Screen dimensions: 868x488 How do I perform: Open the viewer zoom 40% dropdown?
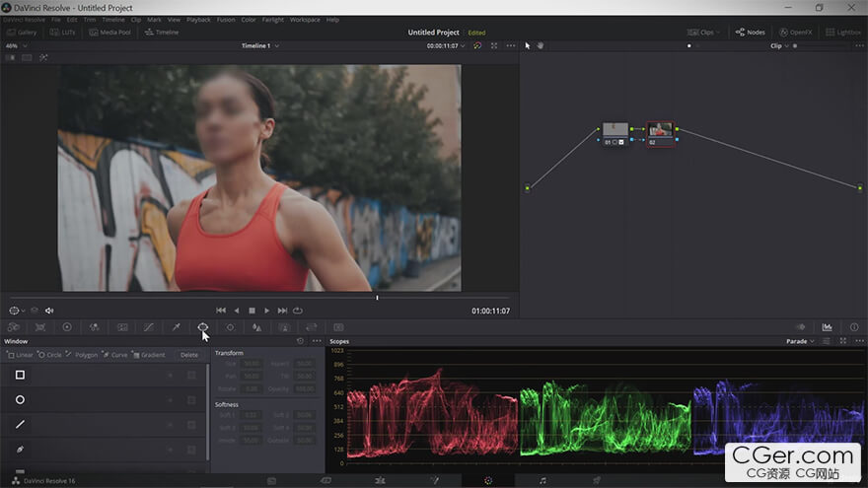(x=16, y=46)
